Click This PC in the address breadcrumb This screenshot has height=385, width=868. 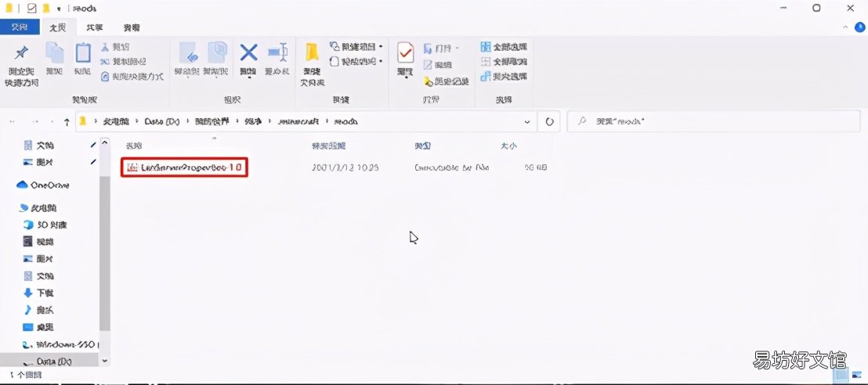coord(116,122)
